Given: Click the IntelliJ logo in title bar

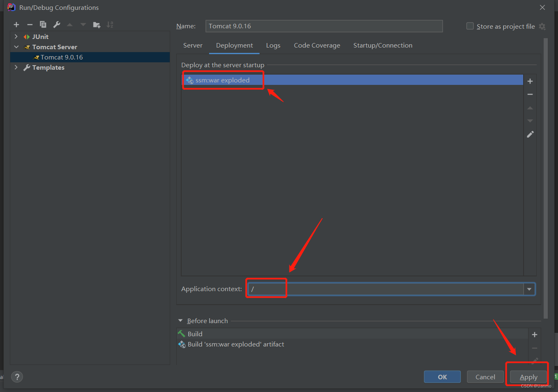Looking at the screenshot, I should coord(11,7).
